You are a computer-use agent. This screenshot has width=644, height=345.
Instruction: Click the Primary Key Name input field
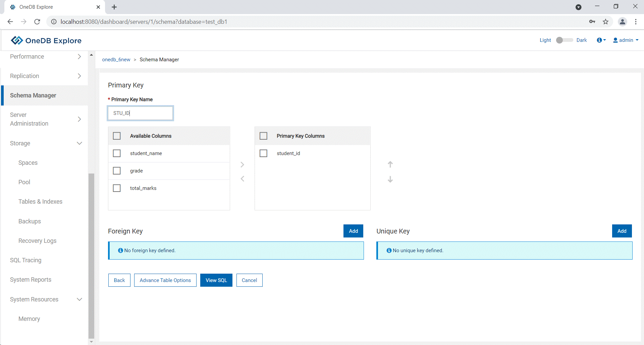pyautogui.click(x=140, y=113)
